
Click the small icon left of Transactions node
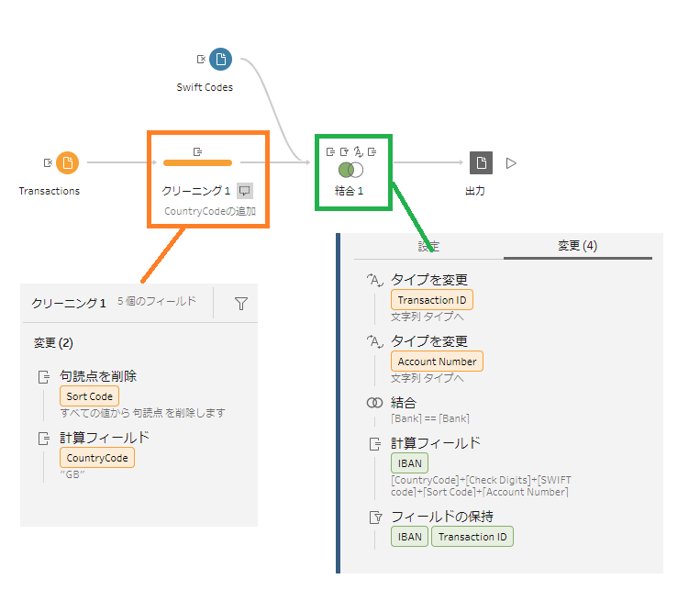coord(48,163)
